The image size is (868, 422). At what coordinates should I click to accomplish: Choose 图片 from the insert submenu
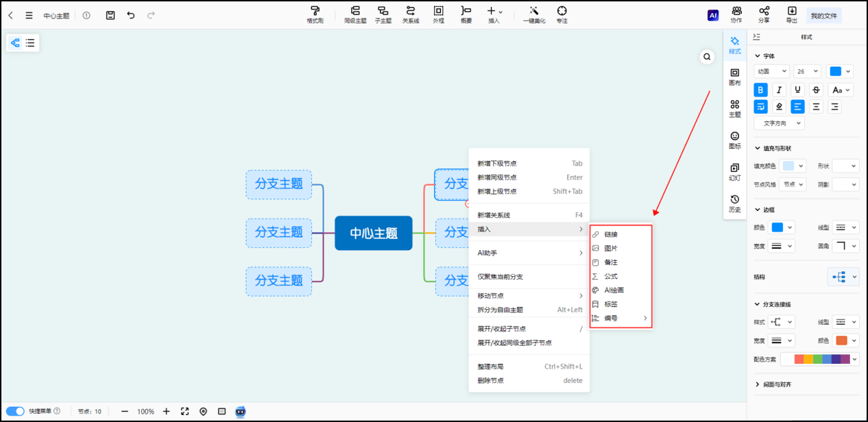610,247
